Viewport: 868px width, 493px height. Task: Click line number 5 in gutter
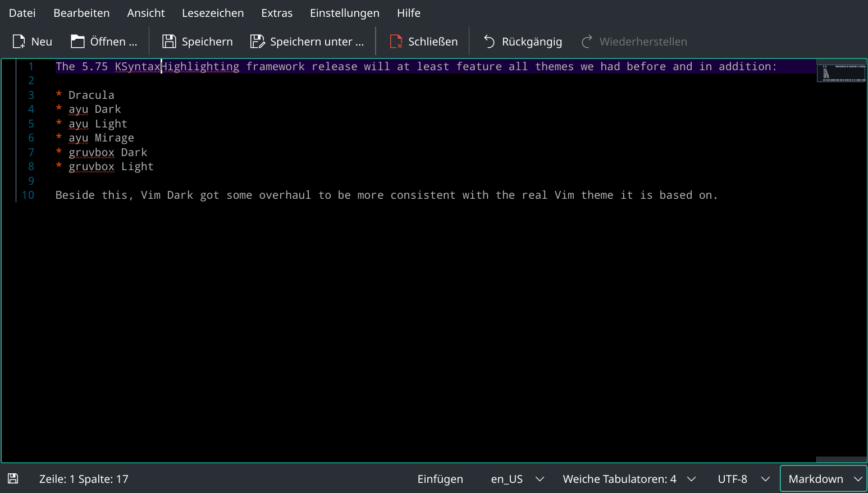coord(31,124)
